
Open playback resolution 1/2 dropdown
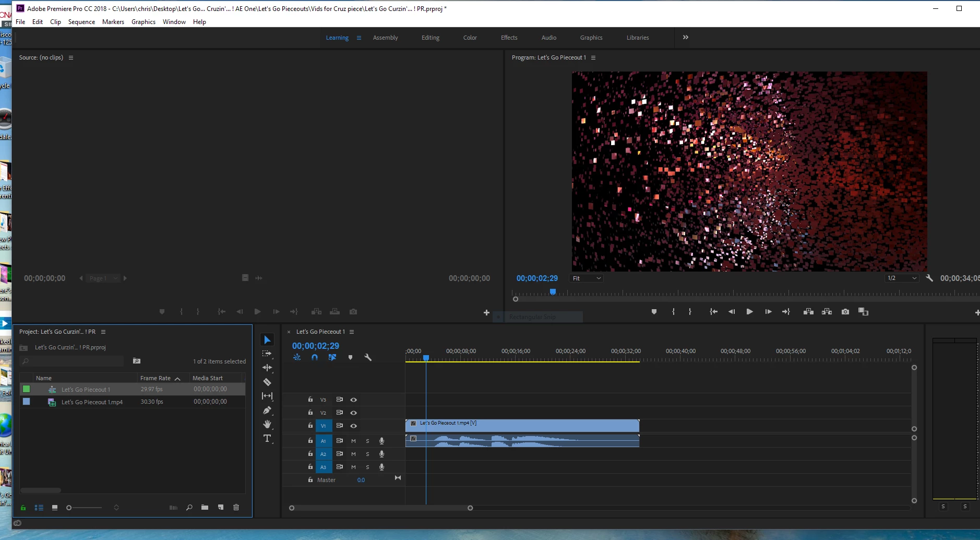coord(902,278)
